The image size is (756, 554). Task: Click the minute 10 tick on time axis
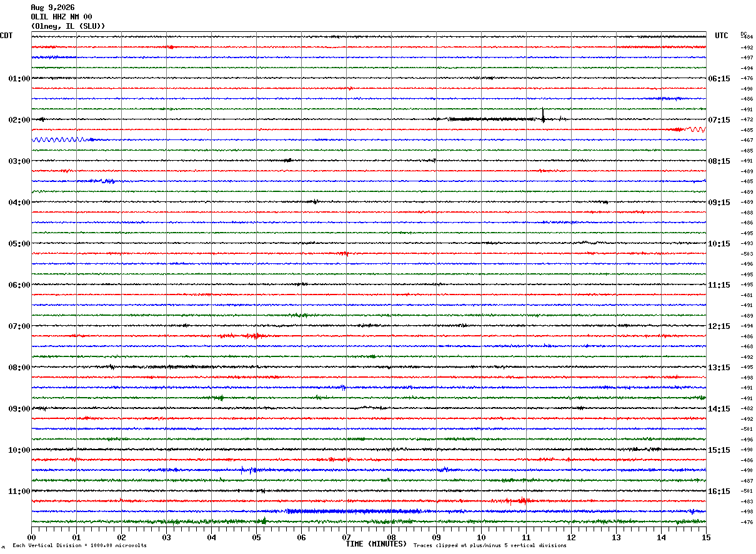tap(481, 537)
